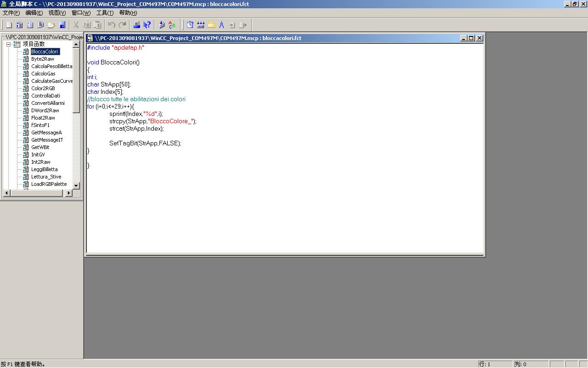Click the function tree's scroll-left arrow
The image size is (588, 368).
tap(6, 193)
